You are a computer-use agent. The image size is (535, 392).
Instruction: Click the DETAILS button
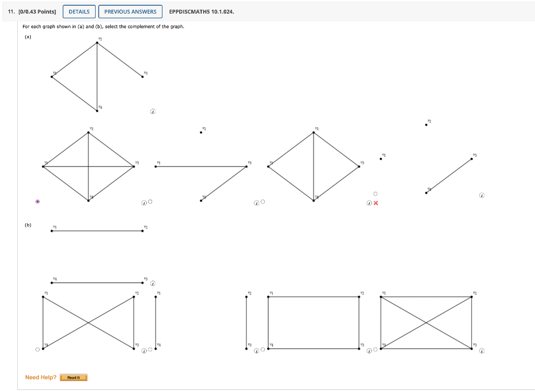click(x=79, y=11)
